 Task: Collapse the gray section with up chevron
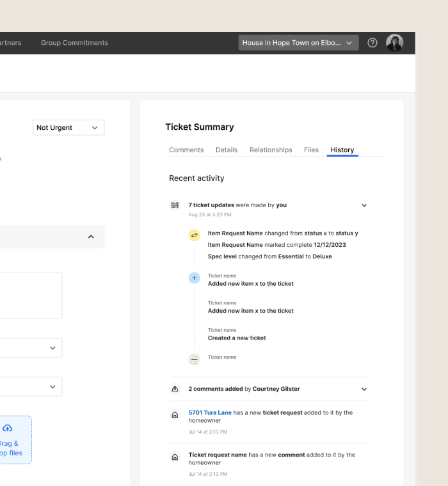point(91,237)
